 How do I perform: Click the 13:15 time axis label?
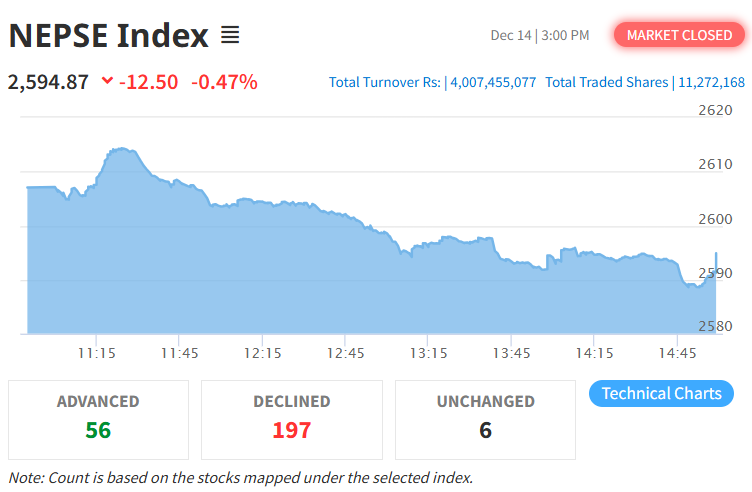(x=429, y=353)
